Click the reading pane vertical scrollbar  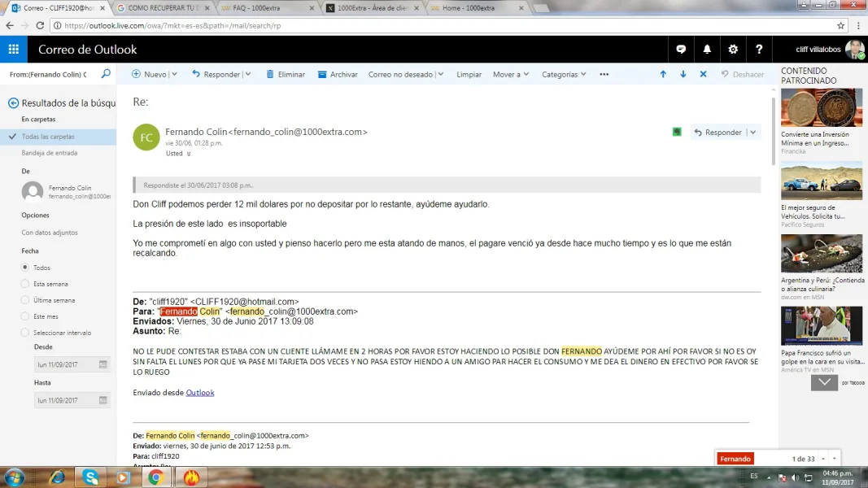pyautogui.click(x=774, y=131)
